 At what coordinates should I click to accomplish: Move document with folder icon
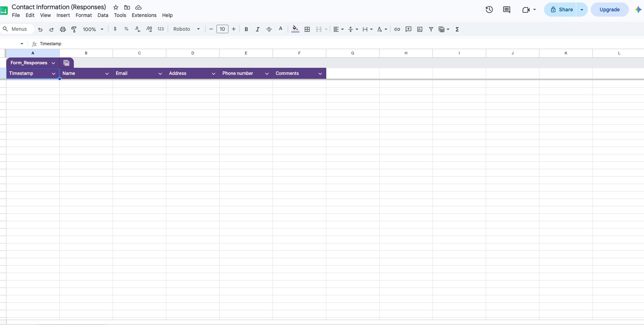click(127, 7)
